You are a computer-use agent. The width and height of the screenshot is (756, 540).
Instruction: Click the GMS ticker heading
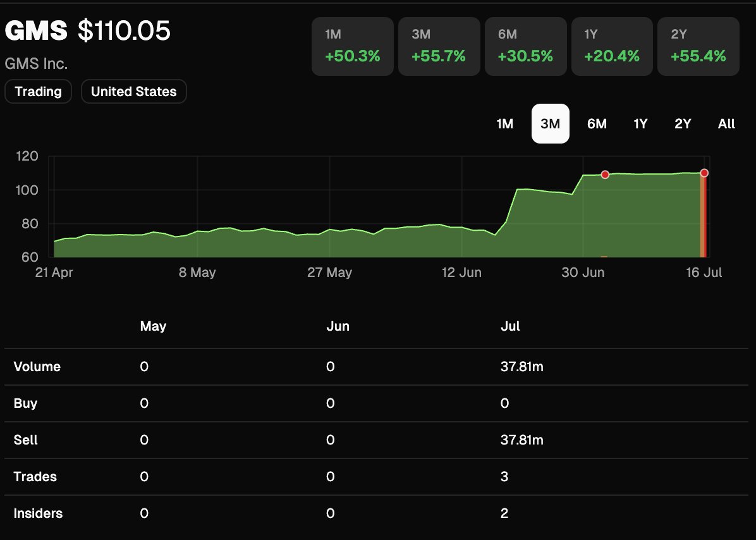pos(36,30)
